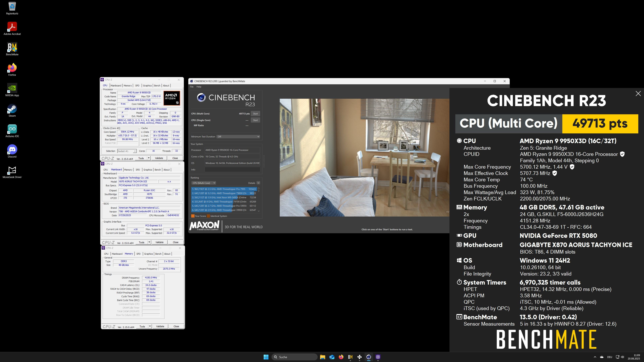Switch to SPD tab in top CPU-Z window
The height and width of the screenshot is (362, 644).
click(x=137, y=86)
